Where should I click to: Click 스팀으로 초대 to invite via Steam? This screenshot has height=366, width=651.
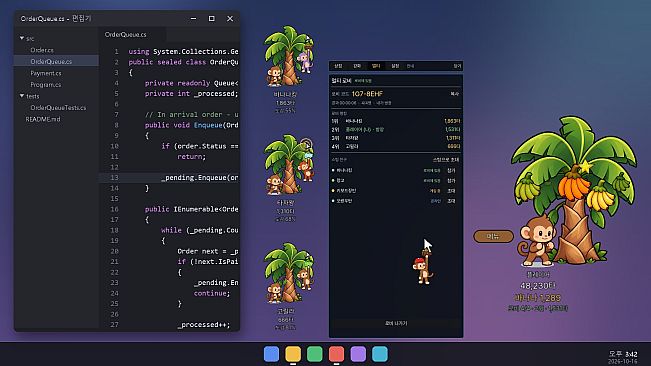click(446, 160)
